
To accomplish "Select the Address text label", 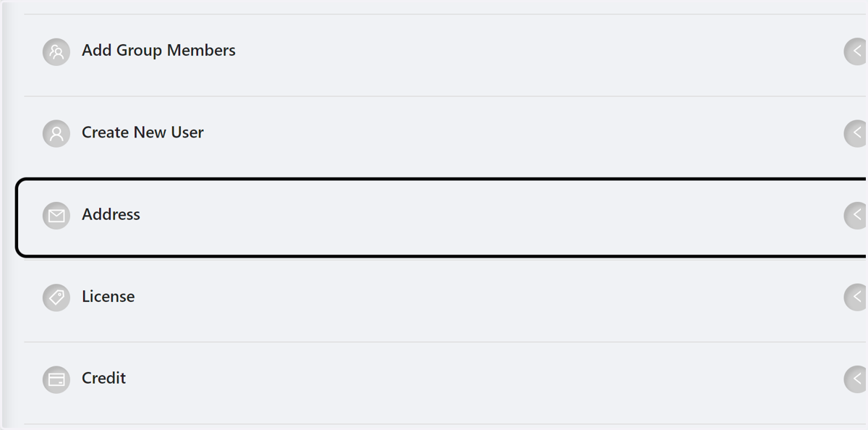I will (x=111, y=214).
